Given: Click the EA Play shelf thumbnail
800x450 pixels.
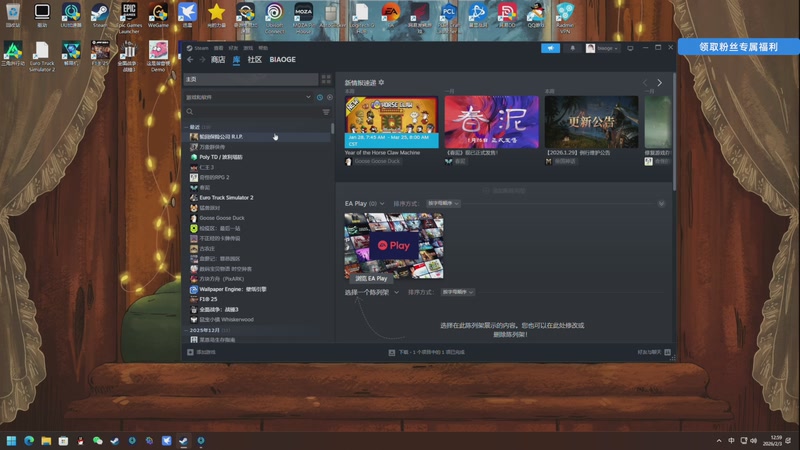Looking at the screenshot, I should point(394,245).
